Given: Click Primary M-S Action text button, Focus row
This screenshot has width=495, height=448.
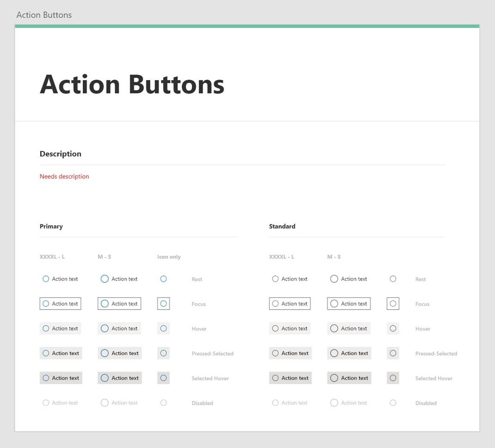Looking at the screenshot, I should [119, 303].
